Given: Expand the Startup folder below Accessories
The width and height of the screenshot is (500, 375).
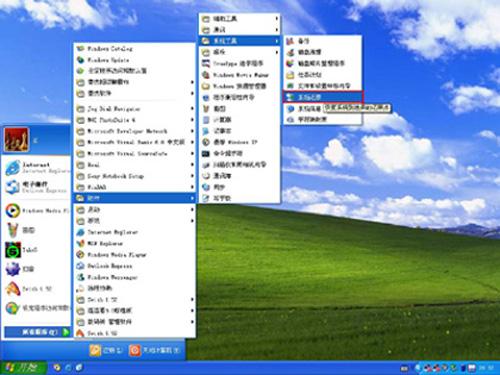Looking at the screenshot, I should tap(134, 210).
